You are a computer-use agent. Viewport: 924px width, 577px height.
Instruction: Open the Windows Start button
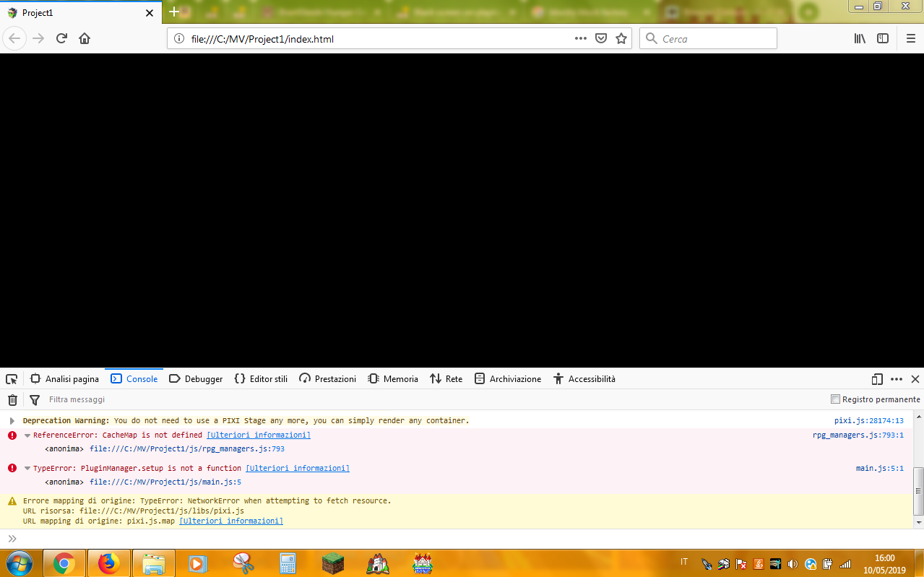click(18, 563)
